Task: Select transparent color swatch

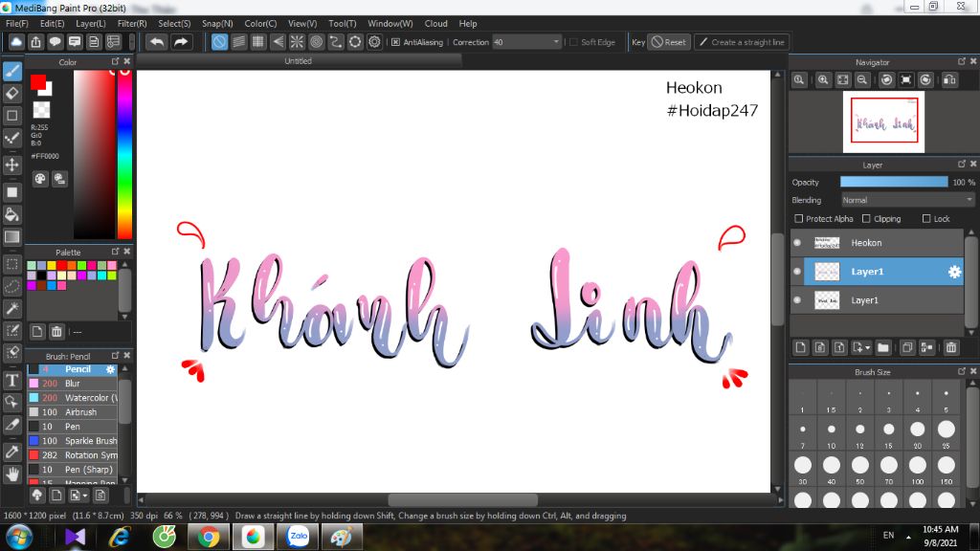Action: coord(42,110)
